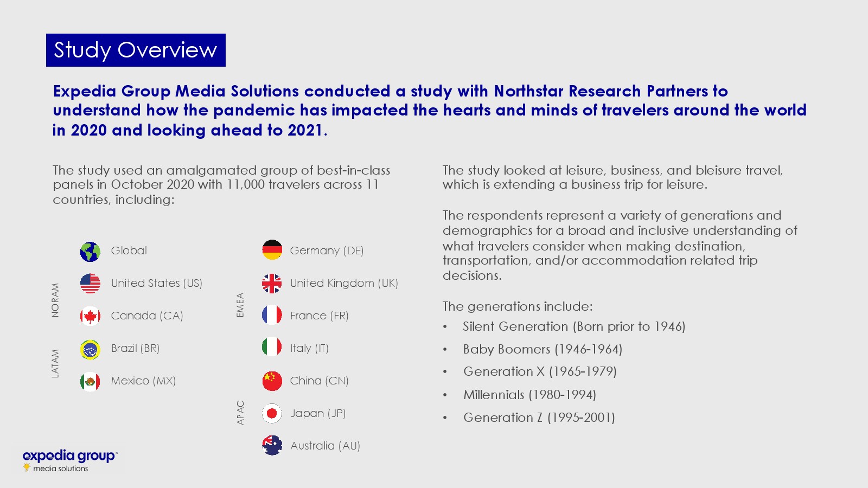Select the Silent Generation bullet text
The image size is (868, 488).
click(x=574, y=326)
